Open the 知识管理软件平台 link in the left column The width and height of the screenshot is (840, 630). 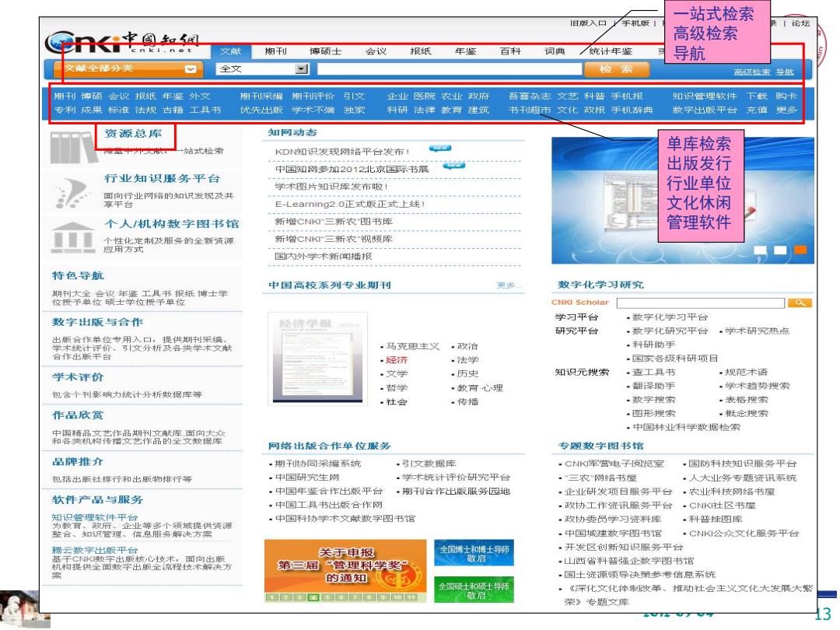click(x=95, y=517)
